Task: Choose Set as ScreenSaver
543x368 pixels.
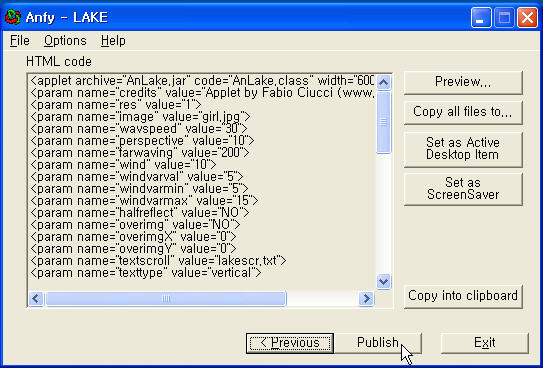Action: tap(463, 189)
